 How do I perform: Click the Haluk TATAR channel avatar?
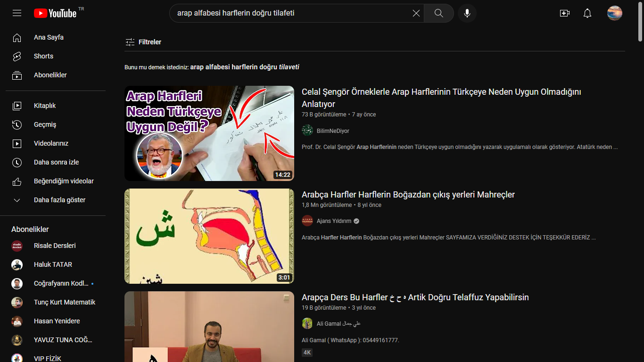click(17, 264)
